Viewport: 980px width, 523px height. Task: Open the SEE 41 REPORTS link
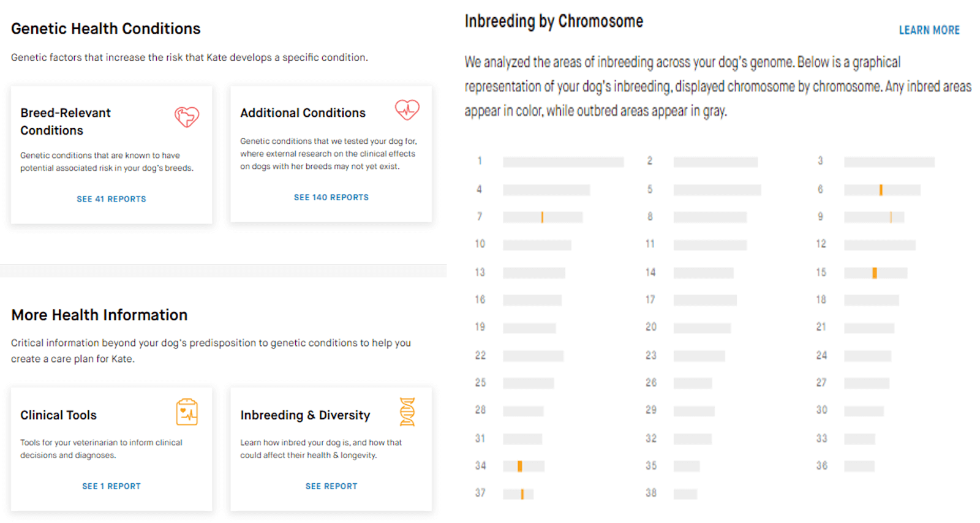click(x=111, y=199)
